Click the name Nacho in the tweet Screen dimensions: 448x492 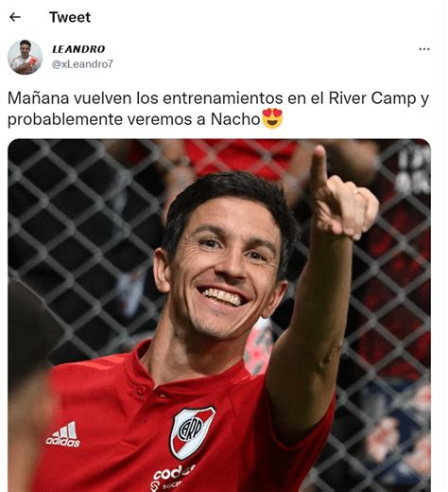click(x=235, y=119)
